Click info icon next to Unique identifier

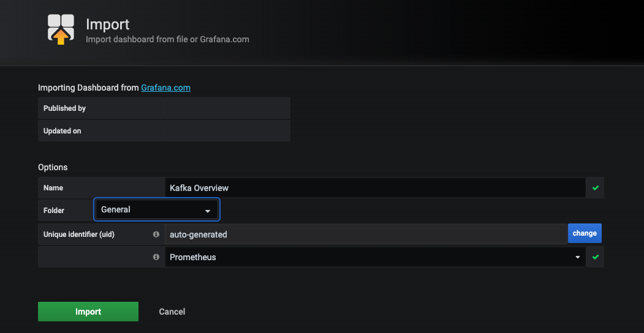[x=156, y=234]
